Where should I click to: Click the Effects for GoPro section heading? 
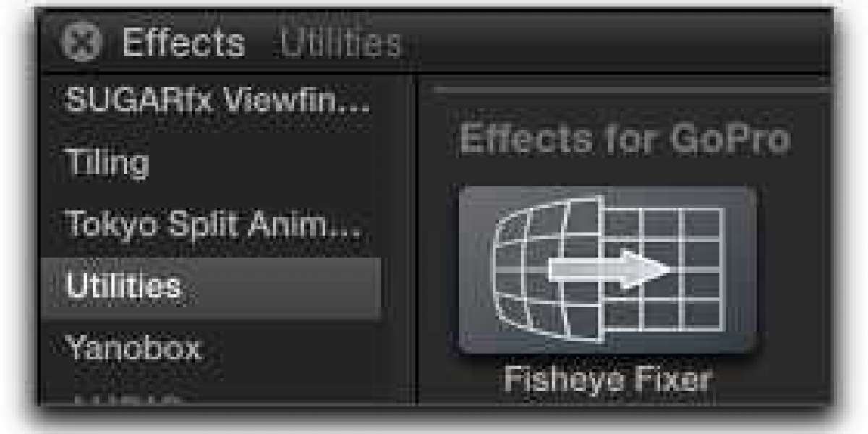pos(624,138)
